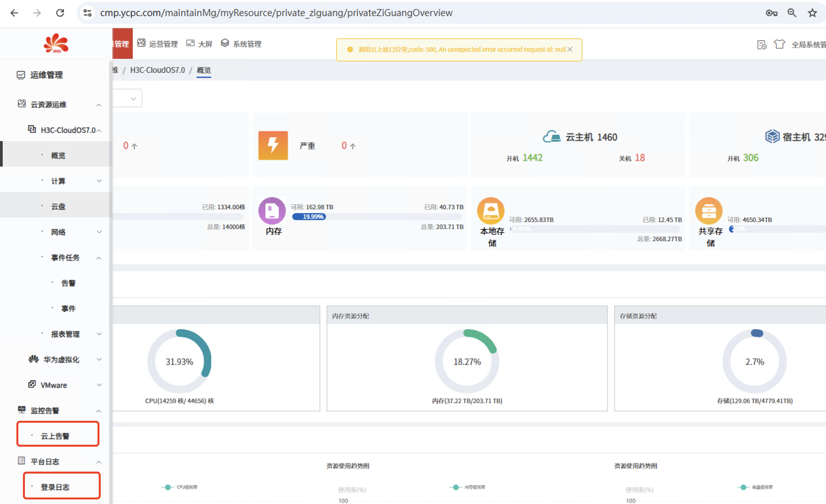
Task: Click the browser forward arrow
Action: [x=37, y=13]
